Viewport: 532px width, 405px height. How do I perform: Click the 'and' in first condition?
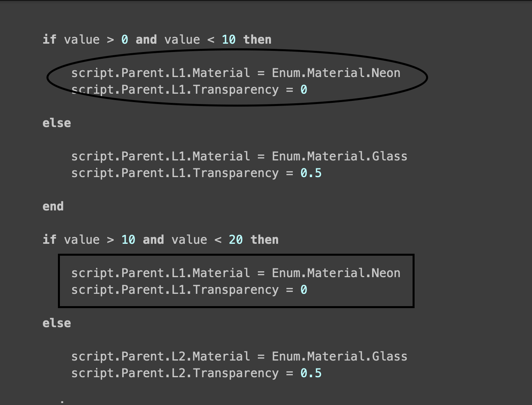coord(146,39)
